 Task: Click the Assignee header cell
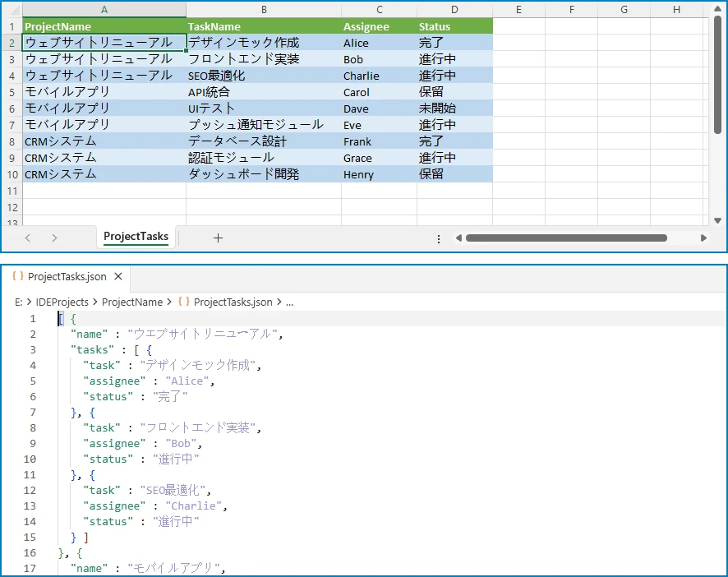(380, 26)
